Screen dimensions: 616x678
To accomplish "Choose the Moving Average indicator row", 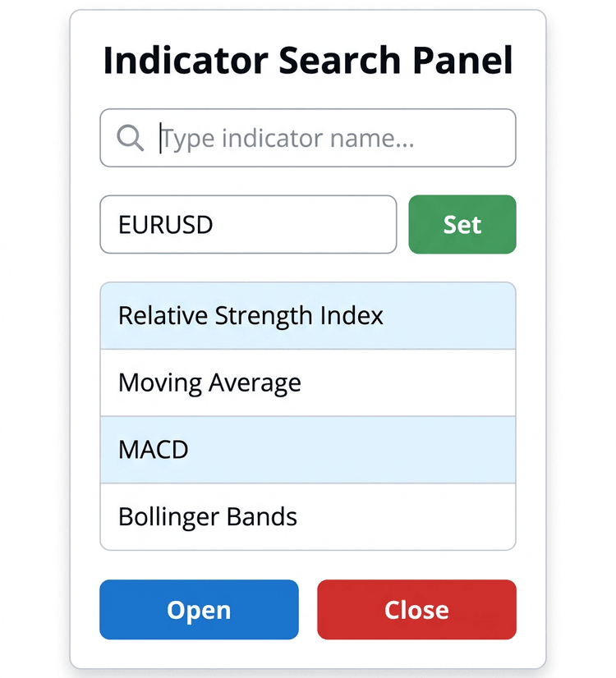I will (x=307, y=383).
